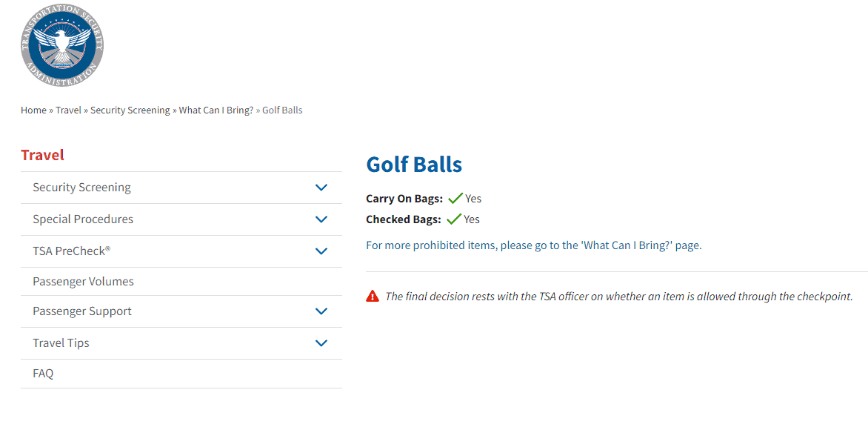
Task: Click the red warning triangle icon
Action: 373,295
